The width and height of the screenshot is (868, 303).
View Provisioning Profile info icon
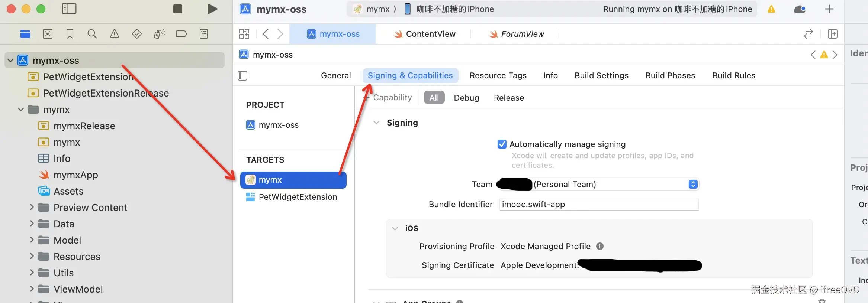coord(600,246)
